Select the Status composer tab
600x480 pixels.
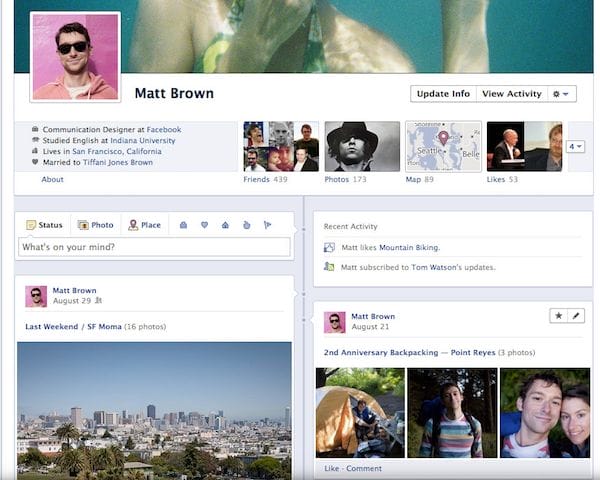43,225
